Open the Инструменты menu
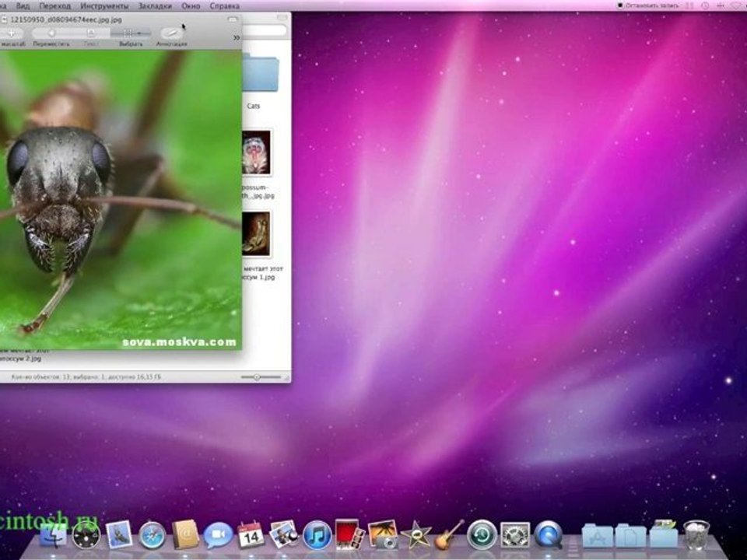747x560 pixels. click(104, 6)
